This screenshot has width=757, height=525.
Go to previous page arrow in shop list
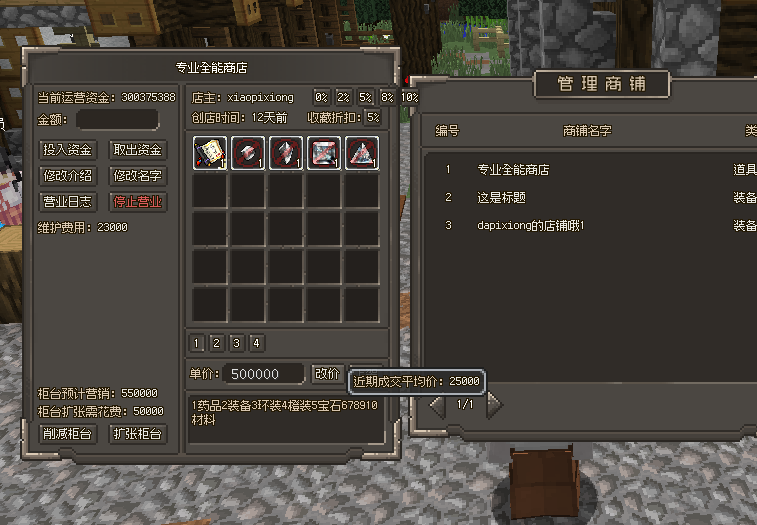[438, 405]
